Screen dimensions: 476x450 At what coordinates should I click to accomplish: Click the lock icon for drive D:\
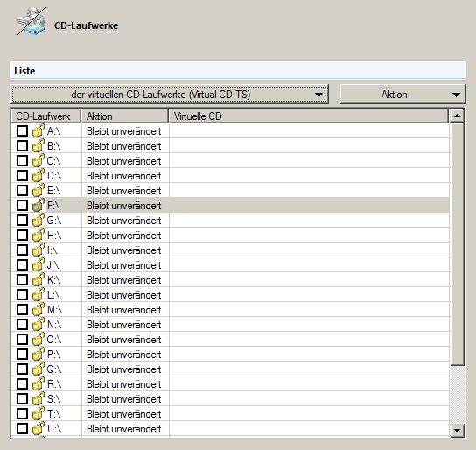(x=38, y=176)
